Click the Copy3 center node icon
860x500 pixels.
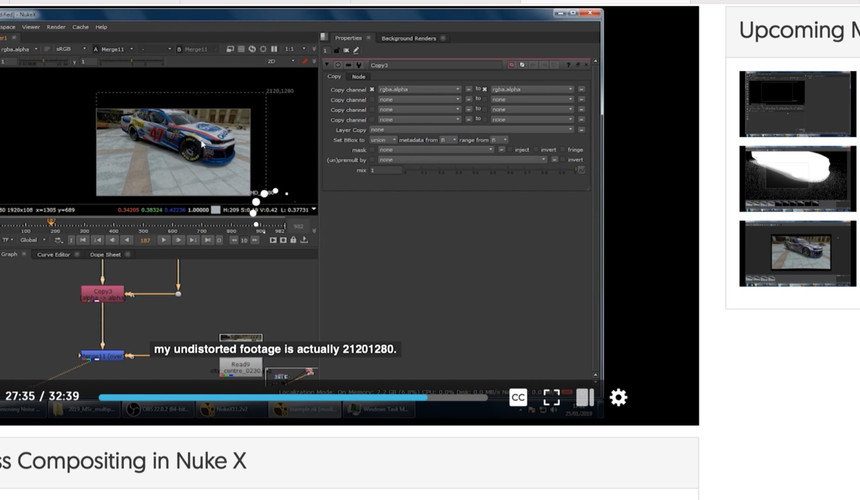point(338,65)
